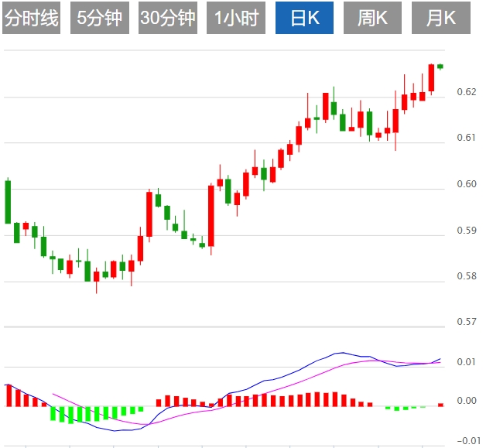This screenshot has width=493, height=448.
Task: Click the 0.58 price axis label
Action: point(467,276)
